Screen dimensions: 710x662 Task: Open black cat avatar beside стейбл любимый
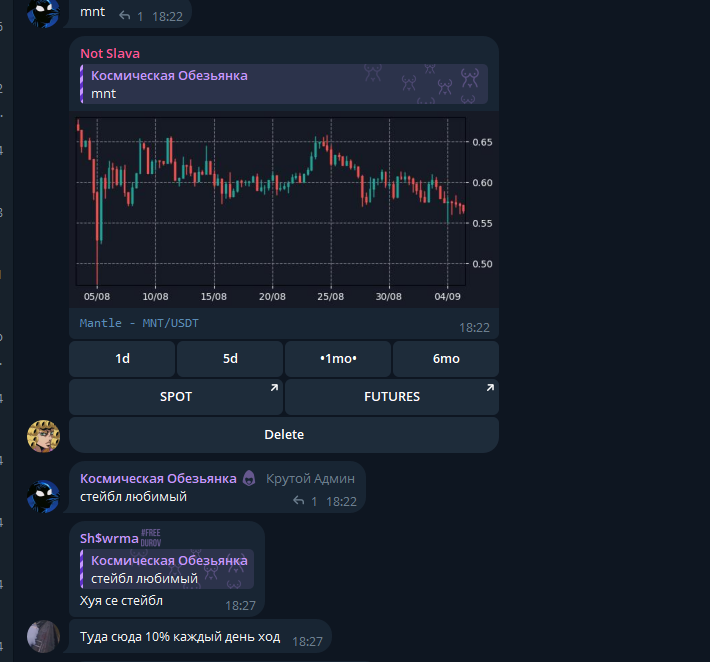[43, 497]
